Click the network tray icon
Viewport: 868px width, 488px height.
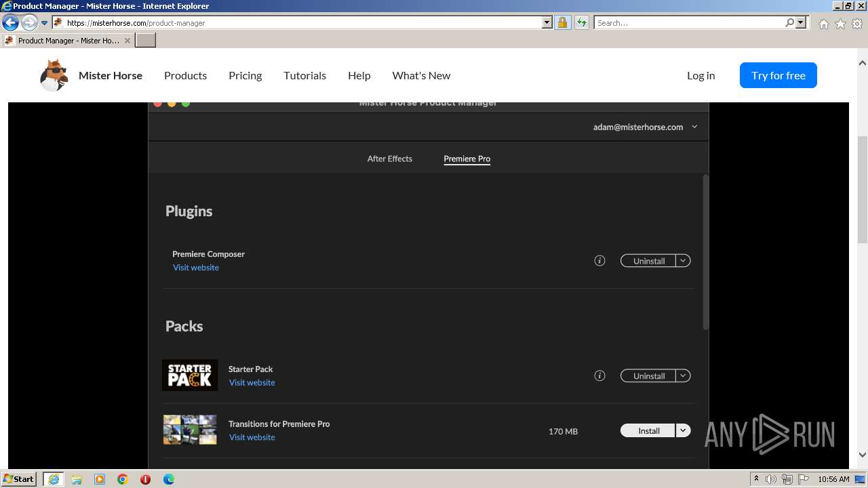[x=787, y=479]
